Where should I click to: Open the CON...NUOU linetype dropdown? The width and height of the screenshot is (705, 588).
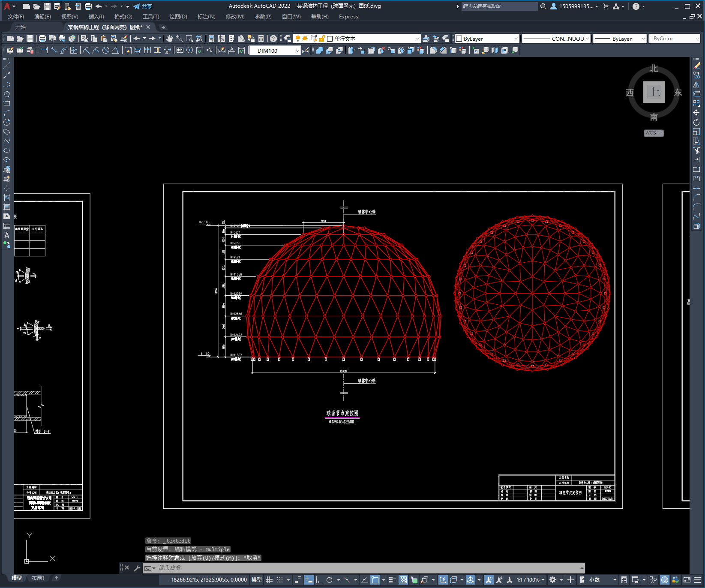tap(556, 39)
